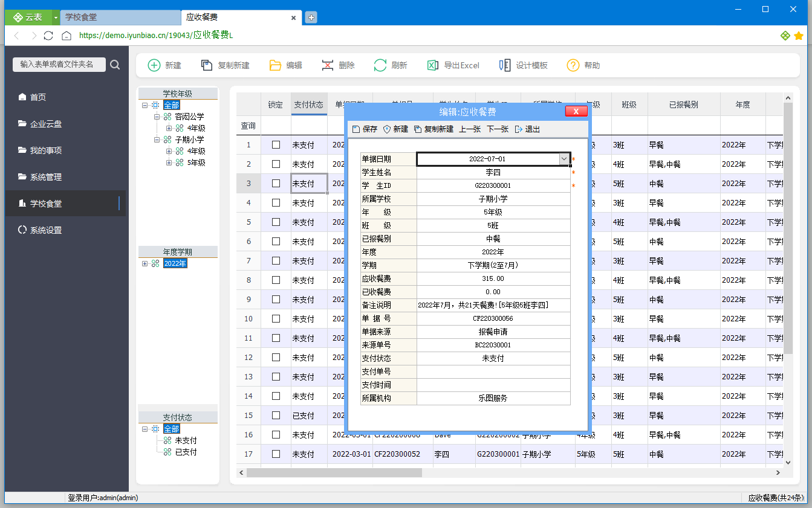The height and width of the screenshot is (508, 812).
Task: Click the 保存 icon in edit dialog
Action: 356,129
